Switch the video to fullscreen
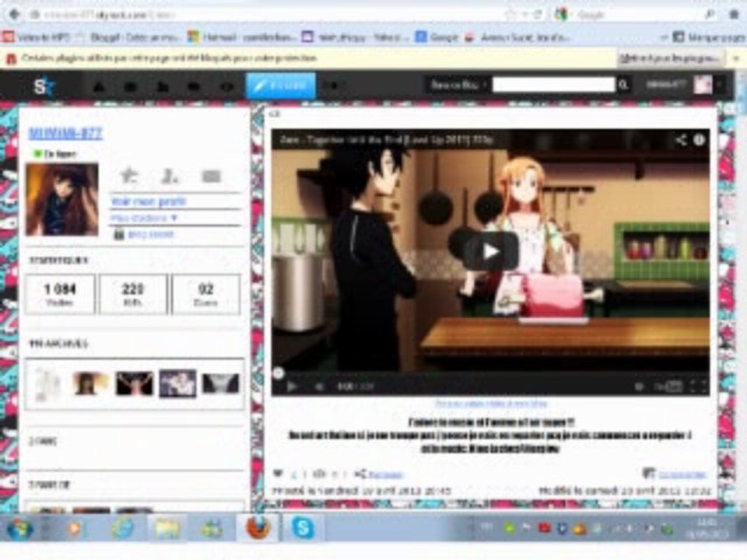 click(699, 387)
